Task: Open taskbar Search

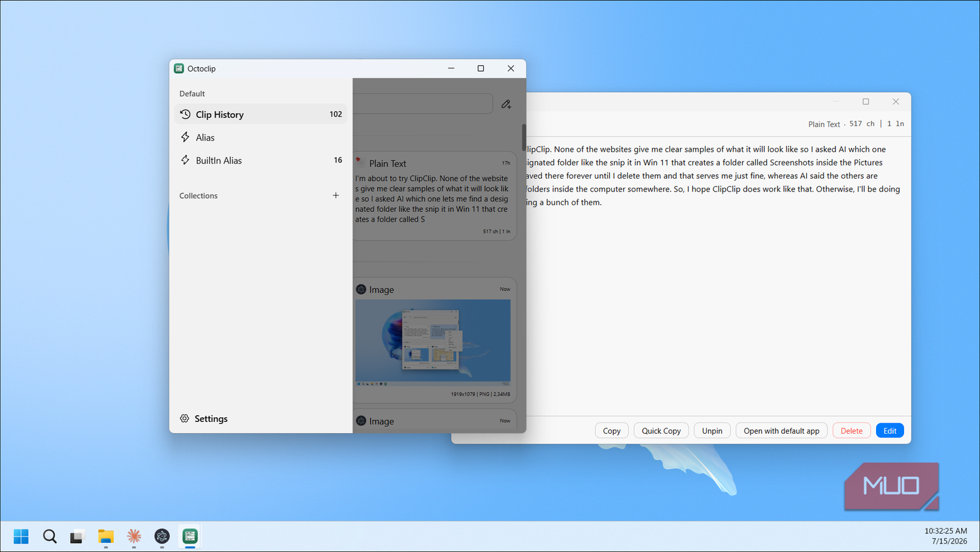Action: coord(50,536)
